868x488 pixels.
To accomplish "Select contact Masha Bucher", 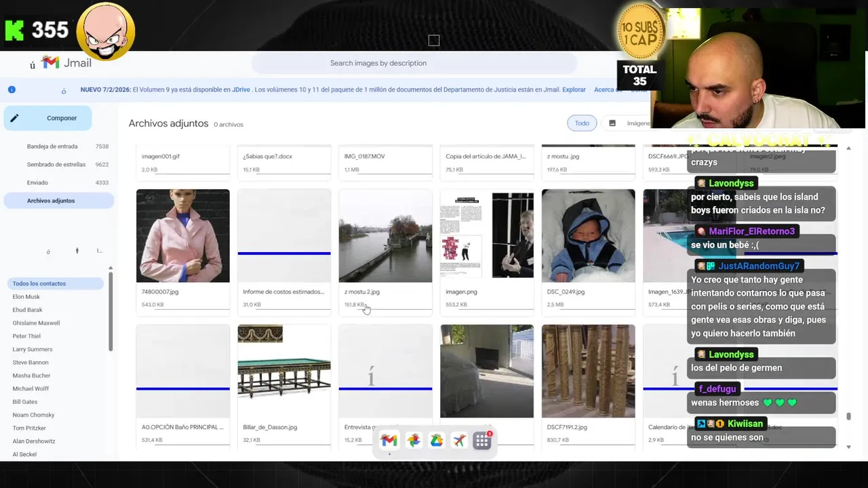I will coord(31,375).
